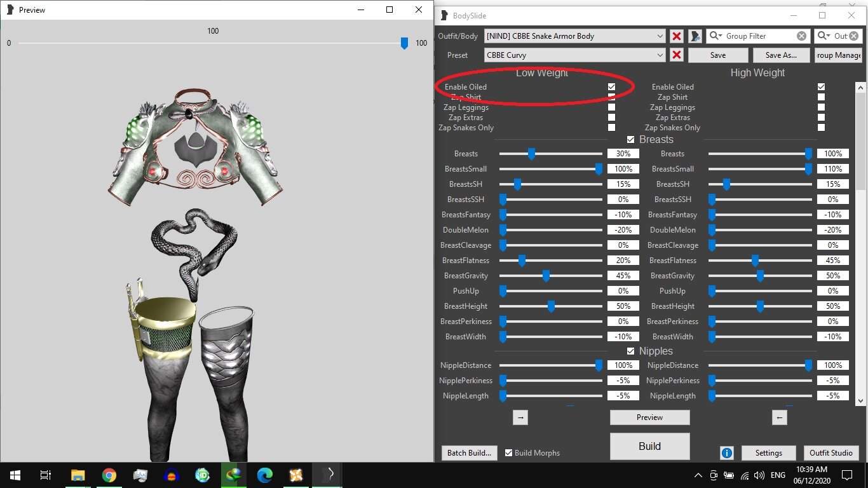Open Task View on the taskbar
The width and height of the screenshot is (868, 488).
point(46,475)
